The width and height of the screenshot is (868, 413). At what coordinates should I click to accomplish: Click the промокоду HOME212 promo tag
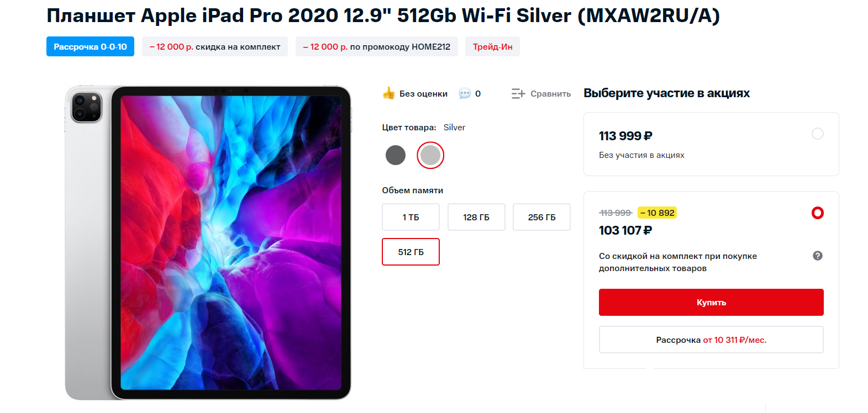(377, 46)
